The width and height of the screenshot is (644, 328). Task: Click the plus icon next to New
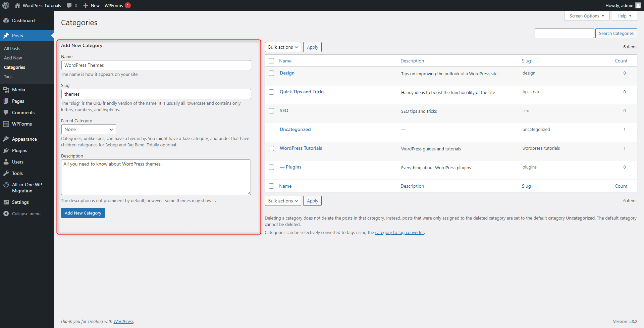coord(86,5)
